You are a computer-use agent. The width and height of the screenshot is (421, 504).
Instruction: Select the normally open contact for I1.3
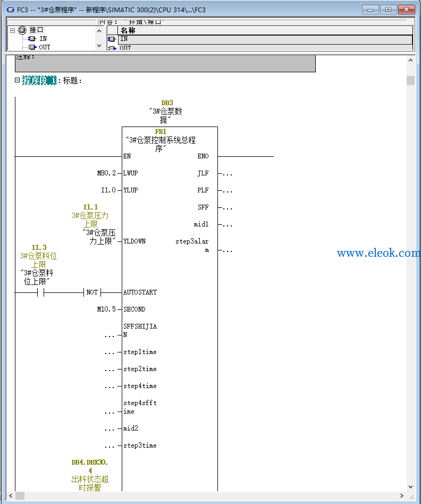[x=40, y=292]
